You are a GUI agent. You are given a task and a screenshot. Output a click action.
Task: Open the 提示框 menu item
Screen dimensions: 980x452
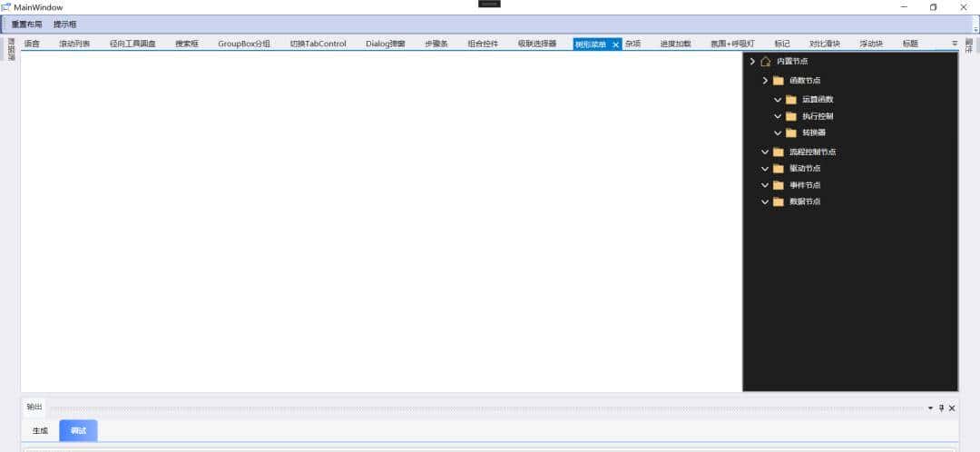[x=65, y=25]
